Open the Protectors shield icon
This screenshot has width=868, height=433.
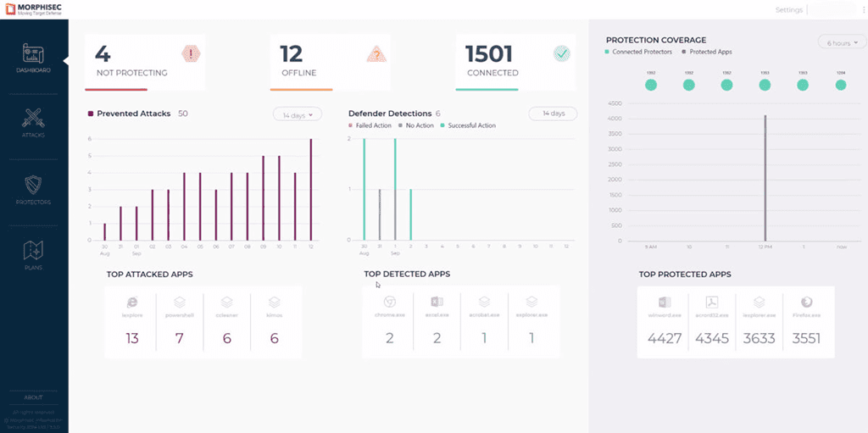click(33, 185)
